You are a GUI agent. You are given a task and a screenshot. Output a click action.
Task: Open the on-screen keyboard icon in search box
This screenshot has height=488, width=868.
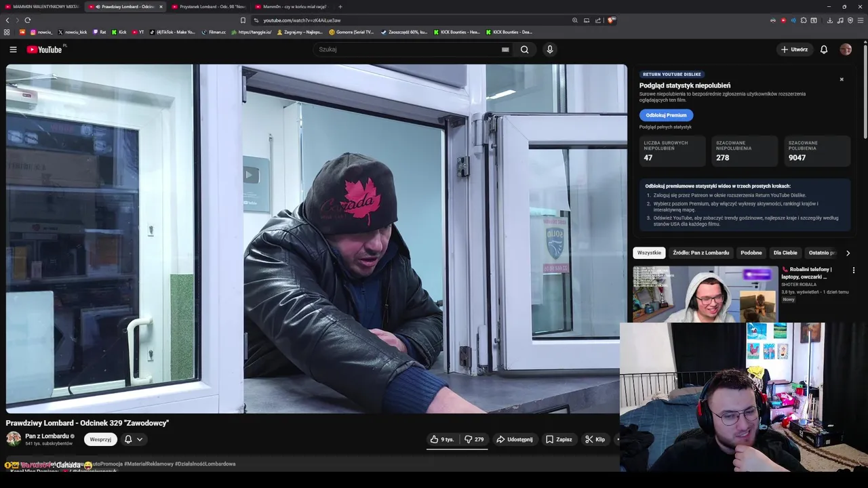pyautogui.click(x=505, y=49)
